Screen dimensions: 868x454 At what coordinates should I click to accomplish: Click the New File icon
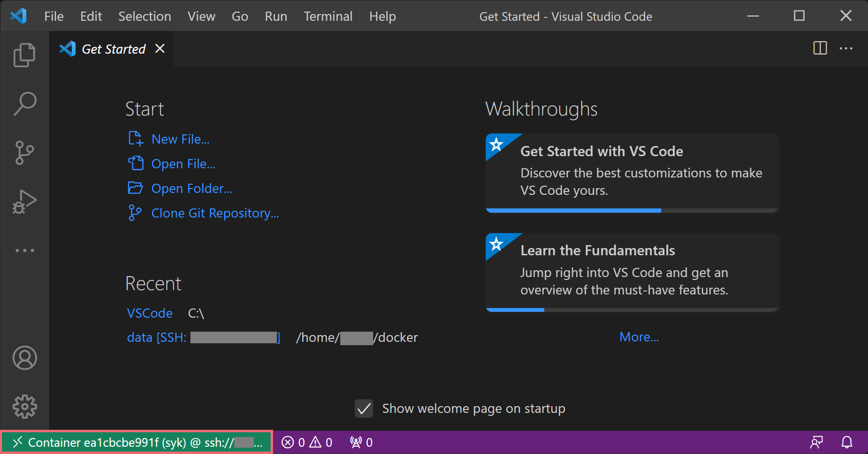click(135, 139)
